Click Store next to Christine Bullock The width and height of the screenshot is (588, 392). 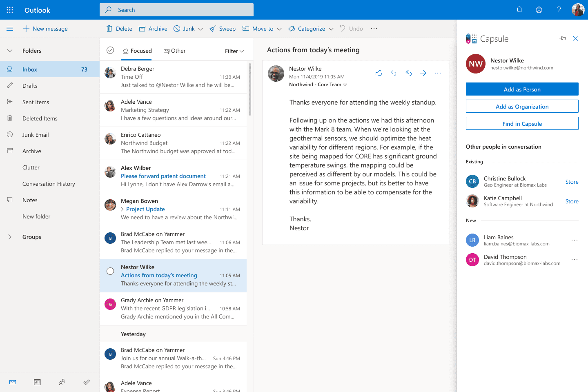pyautogui.click(x=572, y=182)
